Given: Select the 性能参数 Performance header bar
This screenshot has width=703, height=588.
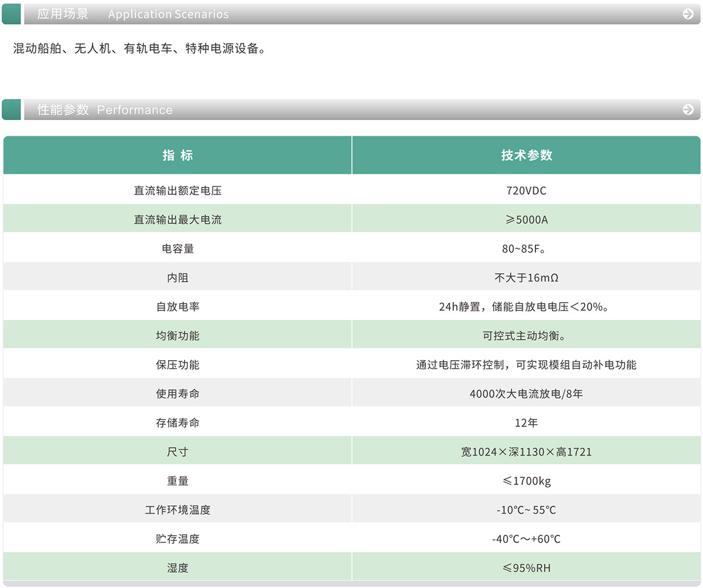Looking at the screenshot, I should click(x=351, y=110).
